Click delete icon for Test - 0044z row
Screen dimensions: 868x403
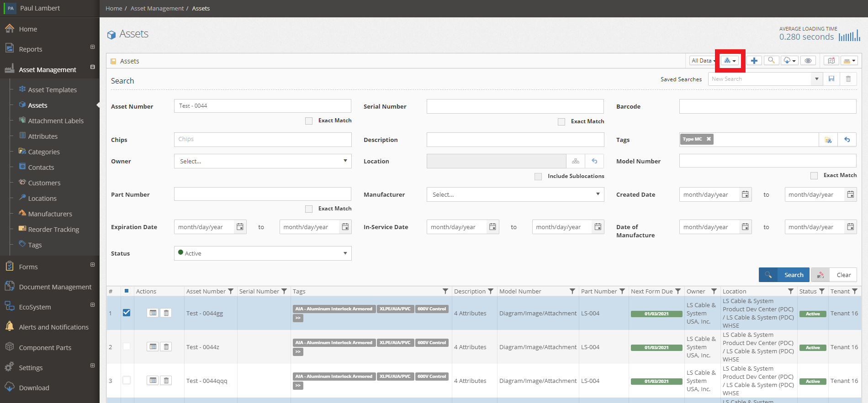pos(166,347)
